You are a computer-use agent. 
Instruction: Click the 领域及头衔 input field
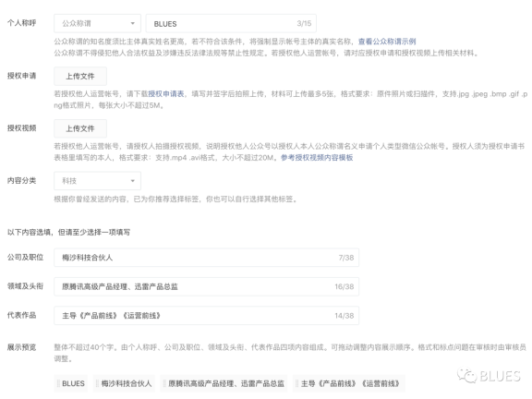point(206,286)
